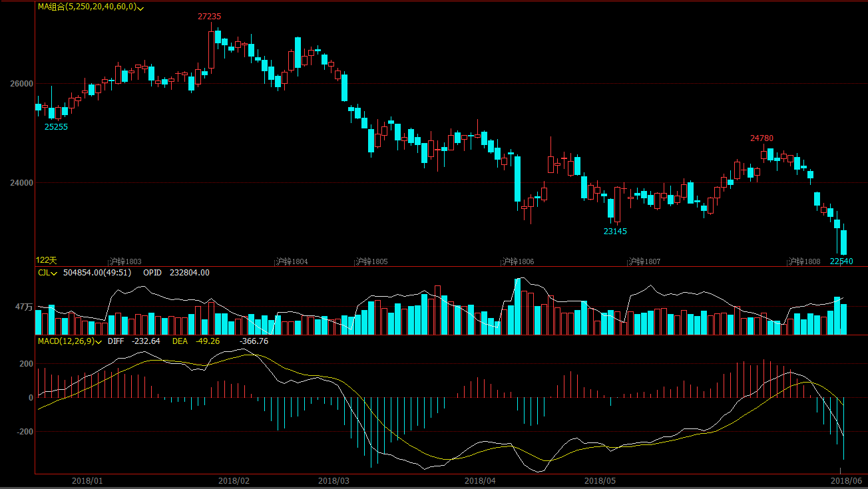Select the 沪锌1805 contract marker
The height and width of the screenshot is (489, 868).
click(371, 261)
